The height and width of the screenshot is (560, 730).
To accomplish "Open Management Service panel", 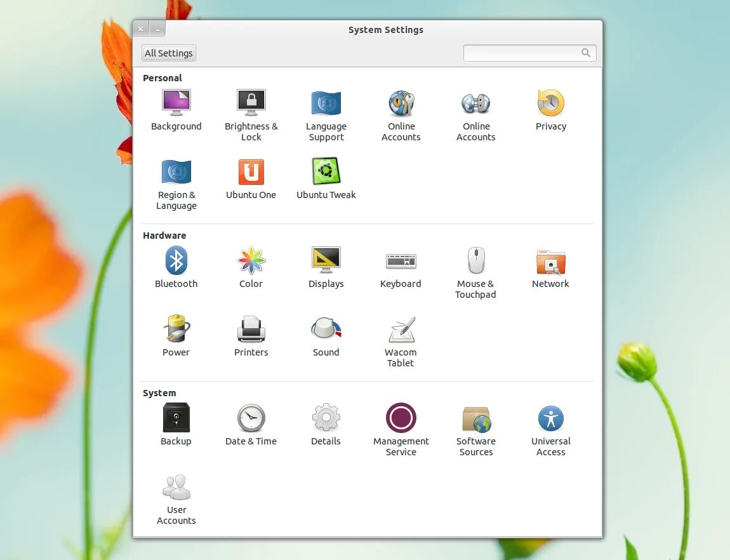I will pos(401,418).
